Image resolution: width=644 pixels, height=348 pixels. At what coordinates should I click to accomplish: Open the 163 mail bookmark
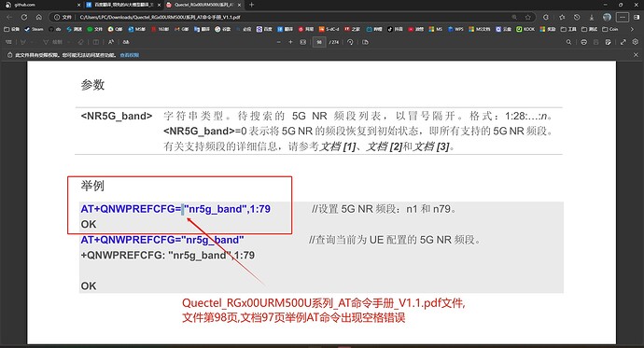pos(161,29)
